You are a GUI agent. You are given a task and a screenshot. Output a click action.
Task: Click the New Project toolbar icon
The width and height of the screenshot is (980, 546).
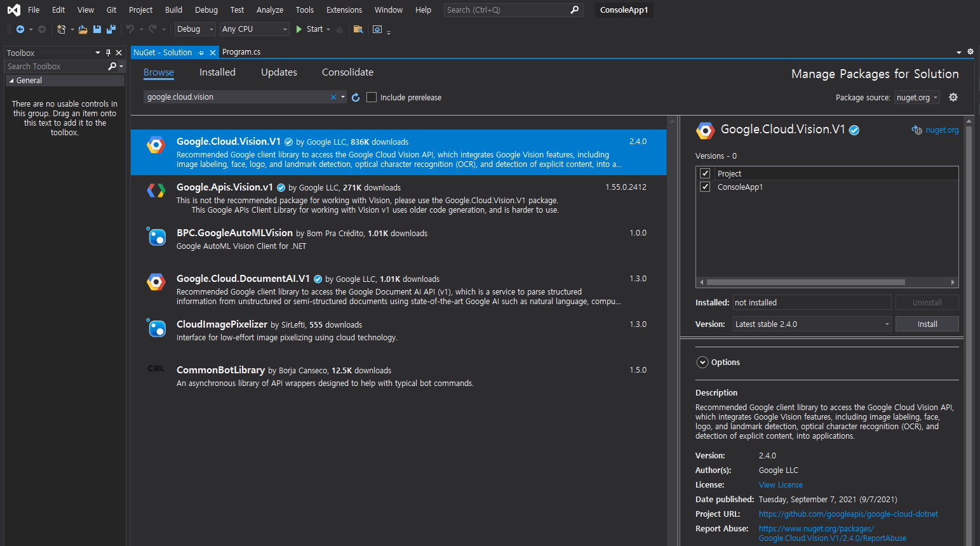62,29
